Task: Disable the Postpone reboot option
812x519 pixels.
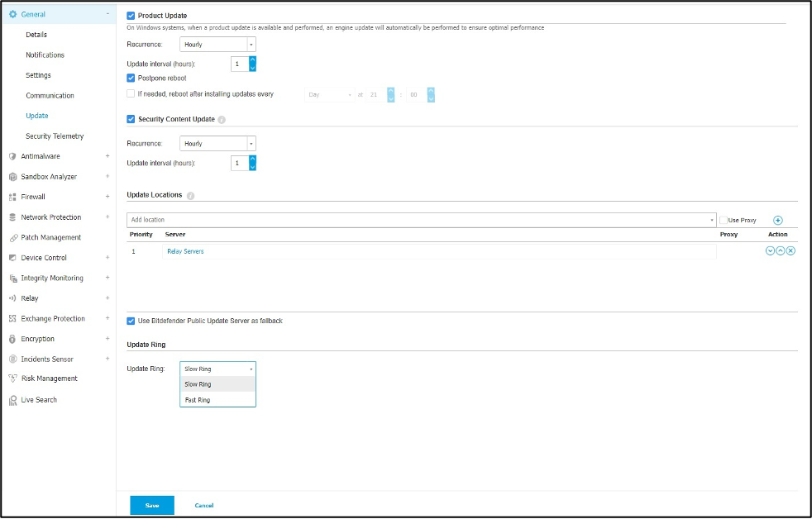Action: [x=131, y=78]
